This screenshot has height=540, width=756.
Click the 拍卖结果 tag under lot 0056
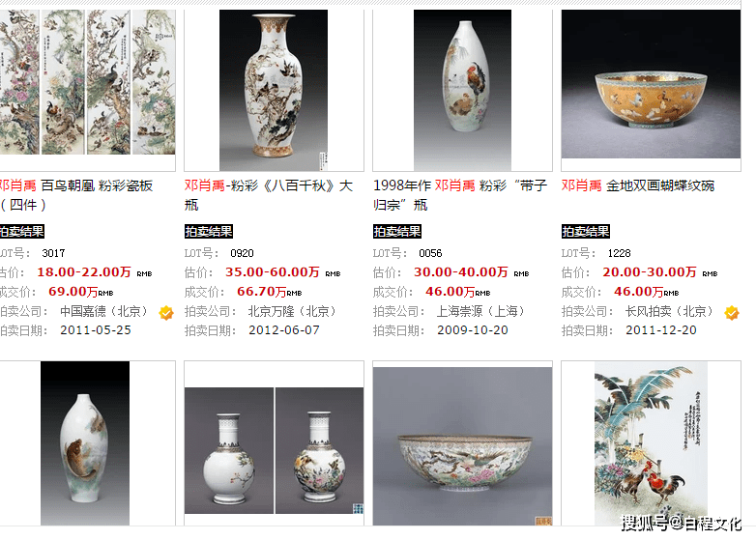point(397,231)
